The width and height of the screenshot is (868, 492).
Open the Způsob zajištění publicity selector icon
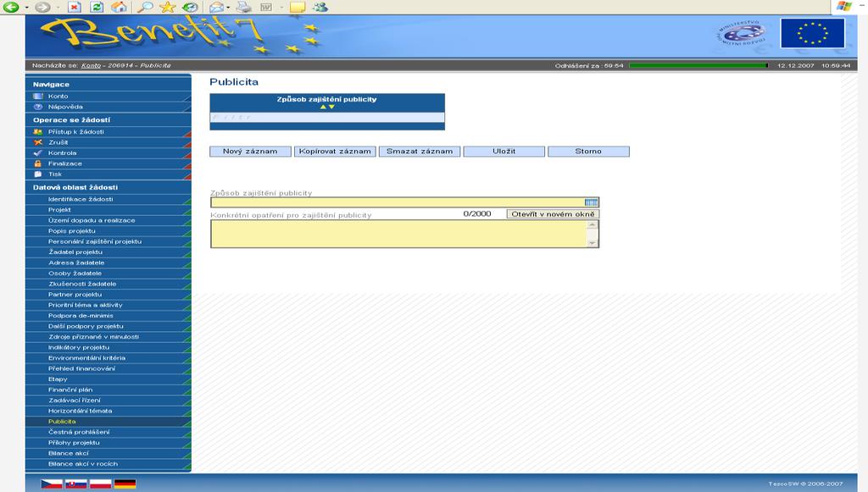[591, 202]
